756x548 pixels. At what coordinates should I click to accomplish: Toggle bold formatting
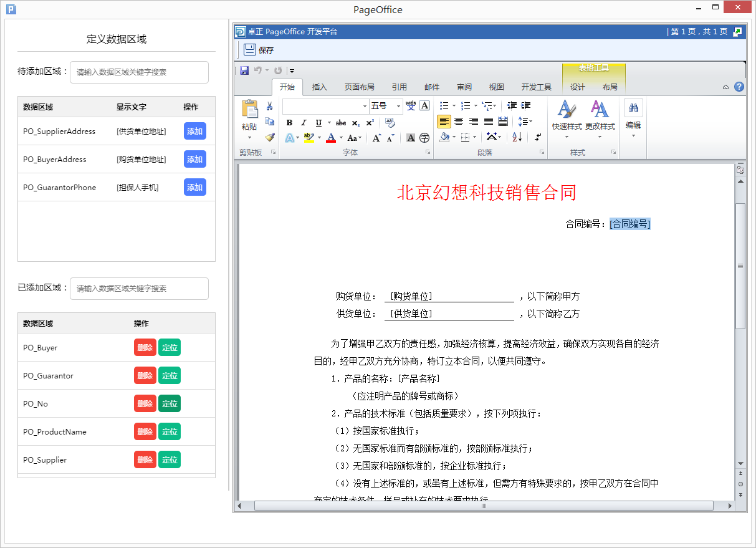[x=289, y=123]
